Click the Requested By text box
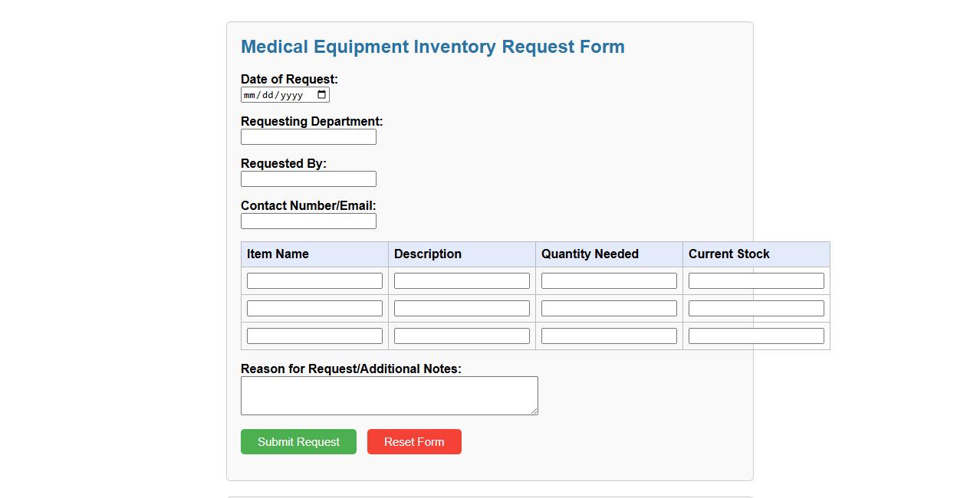 tap(308, 179)
